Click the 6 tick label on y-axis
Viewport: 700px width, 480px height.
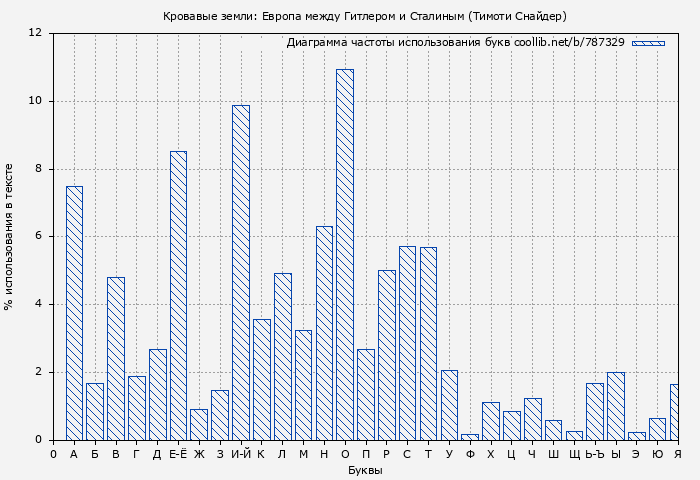click(x=39, y=236)
